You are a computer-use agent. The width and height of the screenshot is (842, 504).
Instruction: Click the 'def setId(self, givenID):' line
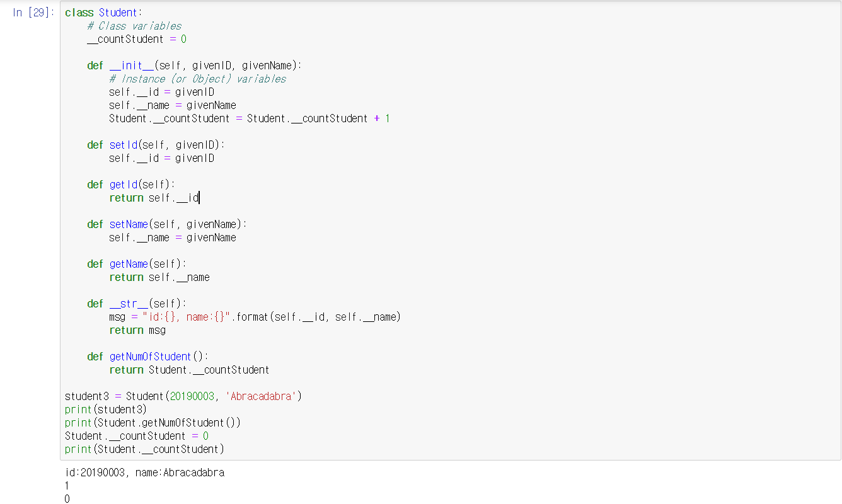pos(156,145)
